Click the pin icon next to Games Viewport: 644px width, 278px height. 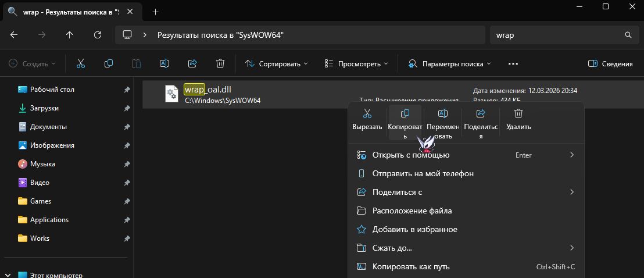pyautogui.click(x=127, y=201)
